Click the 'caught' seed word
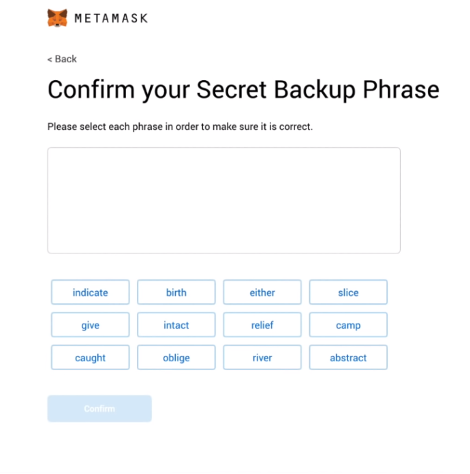Screen dimensions: 470x474 (x=90, y=358)
